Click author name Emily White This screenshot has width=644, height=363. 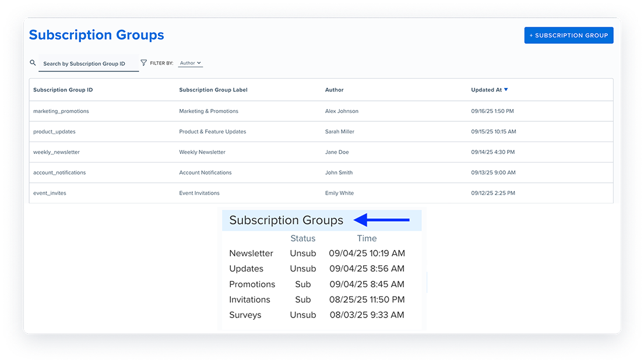[339, 193]
